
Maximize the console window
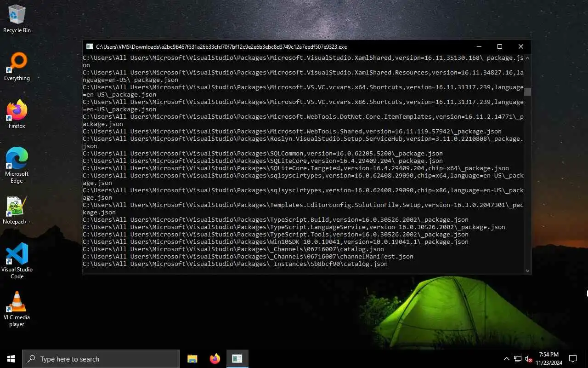(500, 46)
